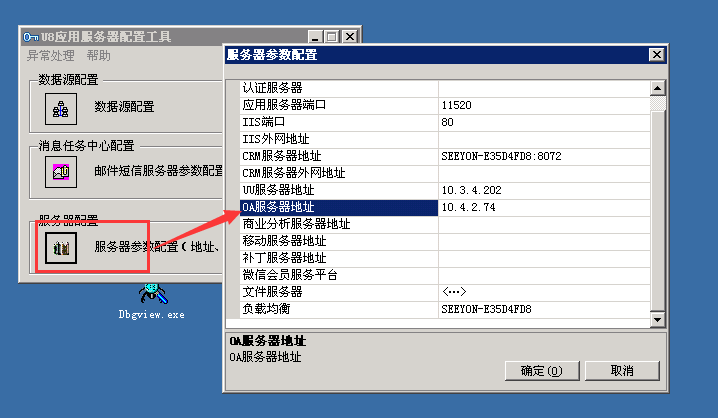This screenshot has width=718, height=418.
Task: Edit the IIS端口 value 80
Action: [544, 122]
